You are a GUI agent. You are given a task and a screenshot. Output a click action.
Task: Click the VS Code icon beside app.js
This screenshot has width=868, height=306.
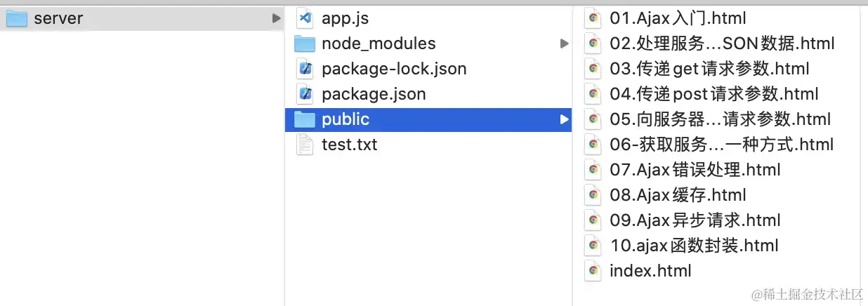(x=305, y=18)
